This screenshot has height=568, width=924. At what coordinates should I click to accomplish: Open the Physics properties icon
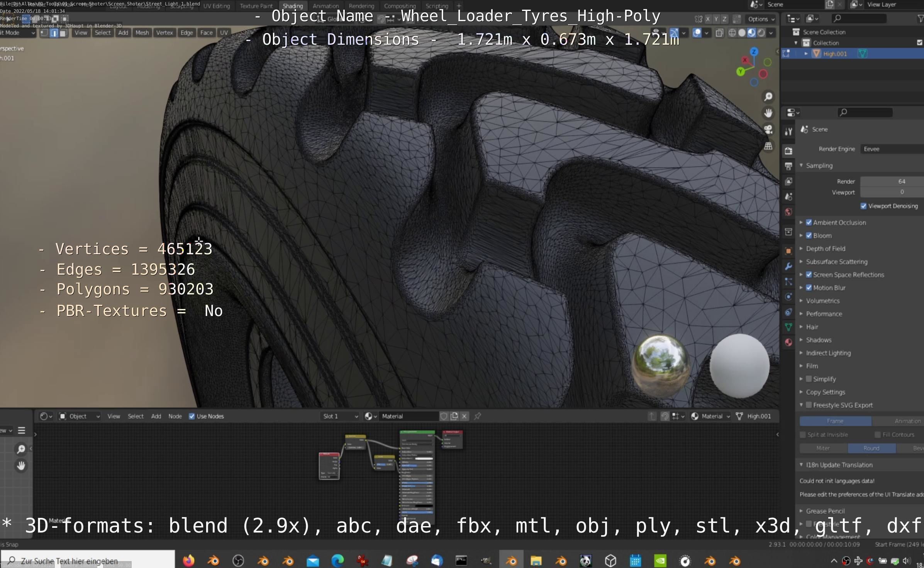point(788,297)
